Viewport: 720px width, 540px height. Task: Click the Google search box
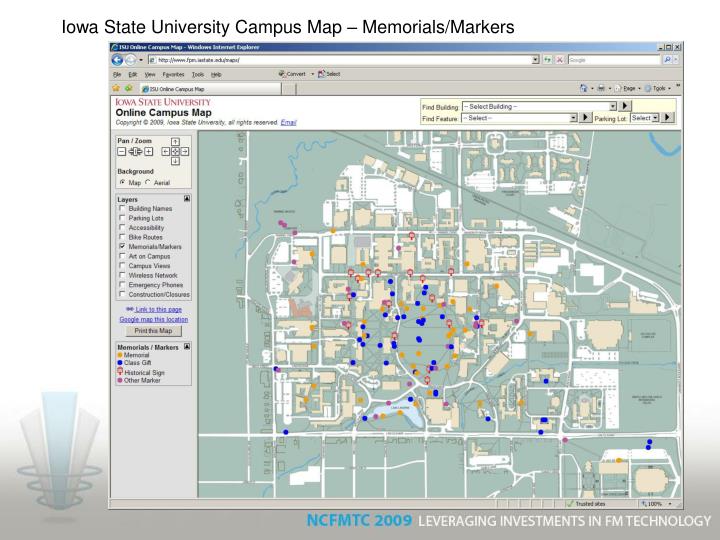614,60
